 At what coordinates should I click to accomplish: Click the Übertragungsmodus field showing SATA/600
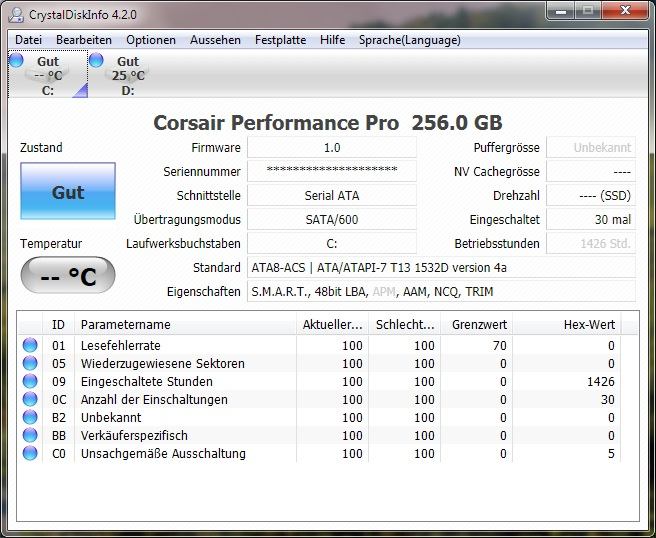click(332, 220)
